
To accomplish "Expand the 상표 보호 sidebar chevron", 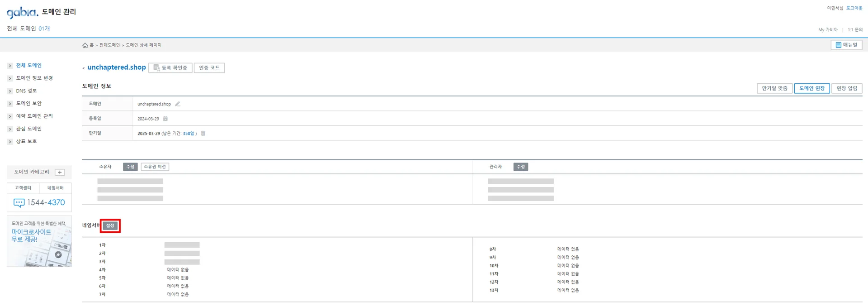I will click(x=9, y=142).
